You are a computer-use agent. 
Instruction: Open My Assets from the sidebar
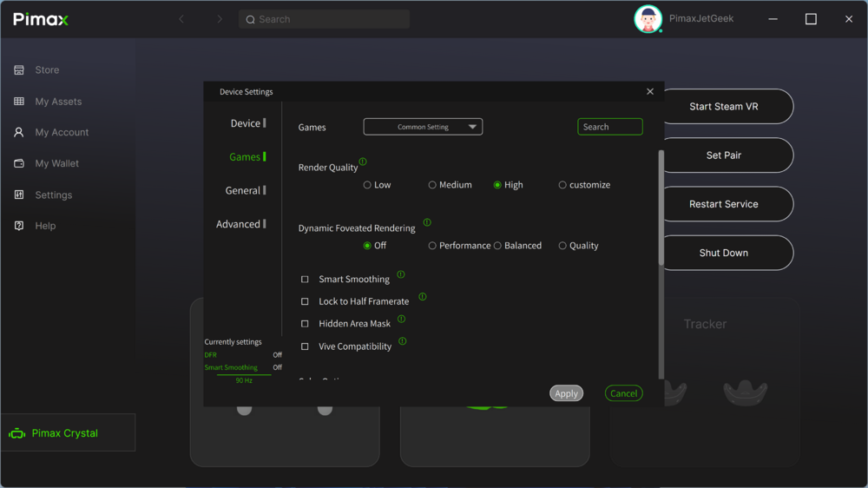(x=58, y=102)
